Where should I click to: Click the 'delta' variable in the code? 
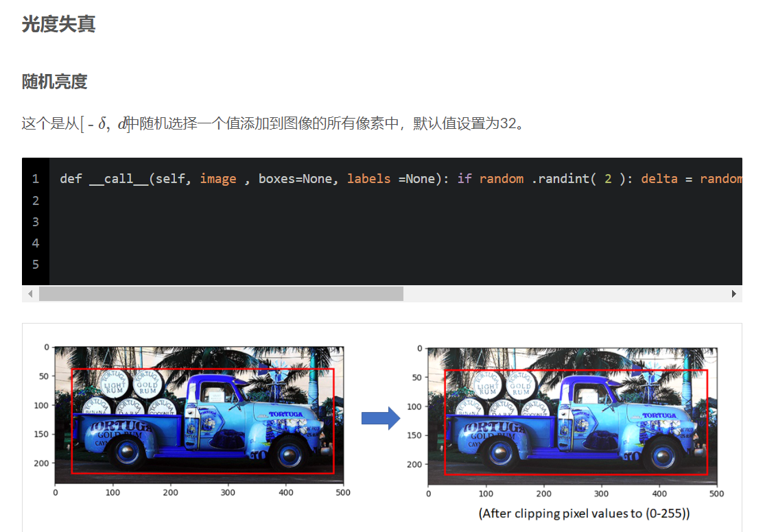[659, 179]
